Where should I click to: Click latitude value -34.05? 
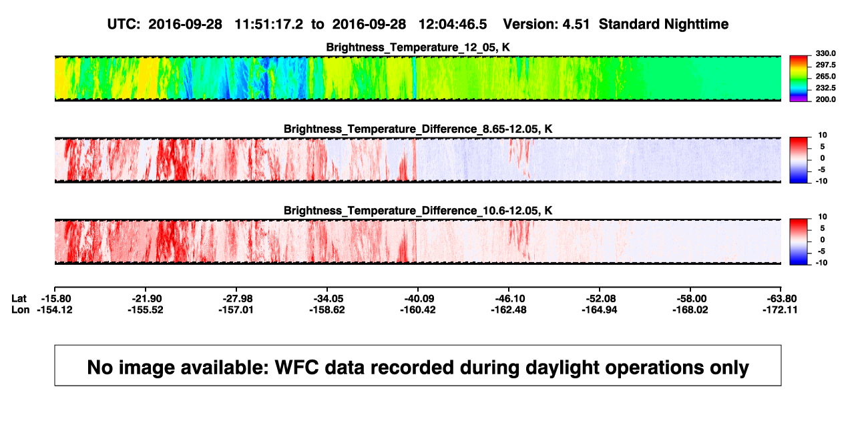(327, 298)
